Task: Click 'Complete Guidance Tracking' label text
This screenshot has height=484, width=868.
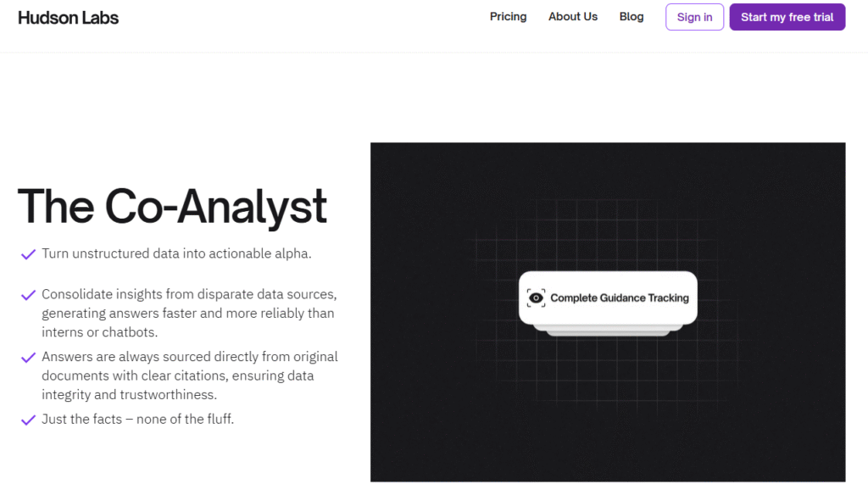Action: (620, 298)
